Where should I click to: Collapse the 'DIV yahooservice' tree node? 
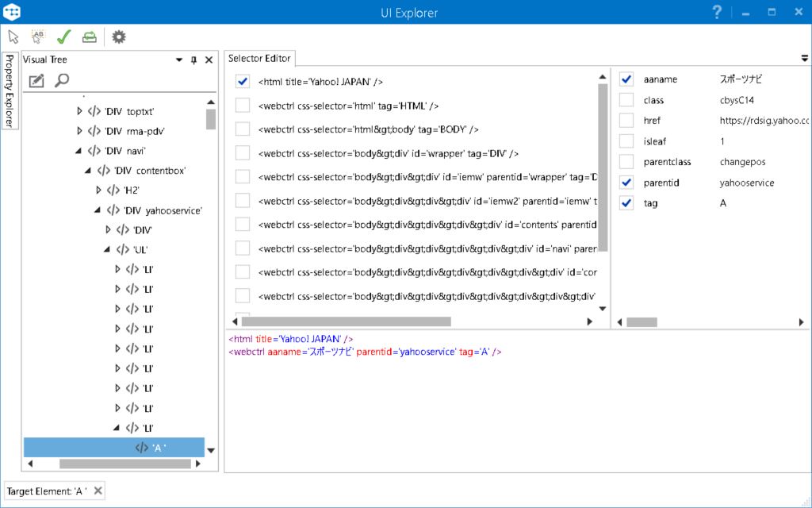[98, 210]
